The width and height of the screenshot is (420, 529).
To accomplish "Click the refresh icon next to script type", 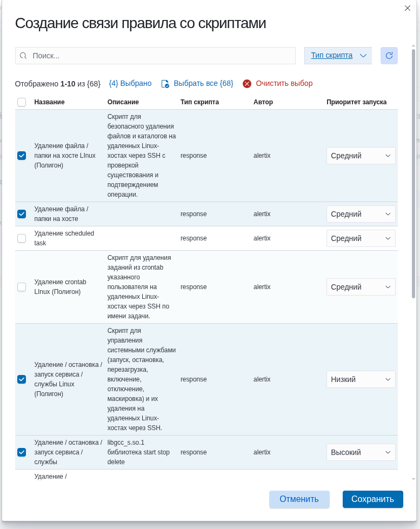I will (389, 56).
